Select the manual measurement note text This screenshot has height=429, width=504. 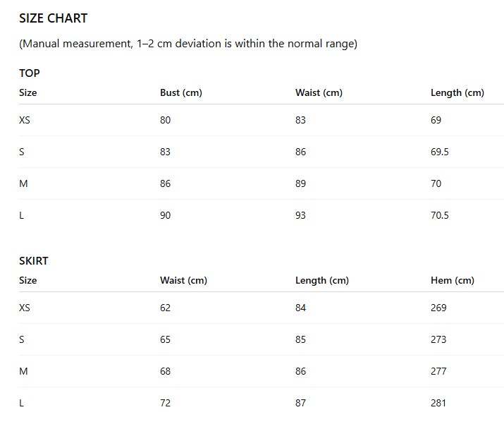point(188,44)
